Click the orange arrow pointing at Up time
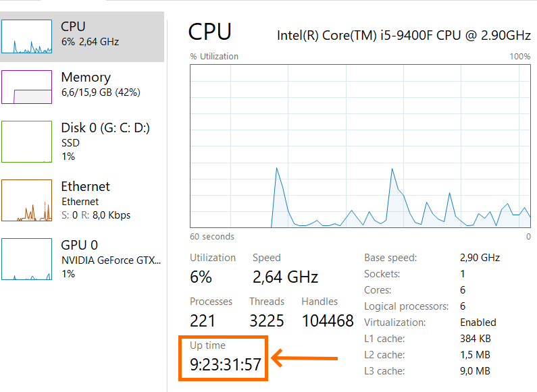 pos(303,358)
